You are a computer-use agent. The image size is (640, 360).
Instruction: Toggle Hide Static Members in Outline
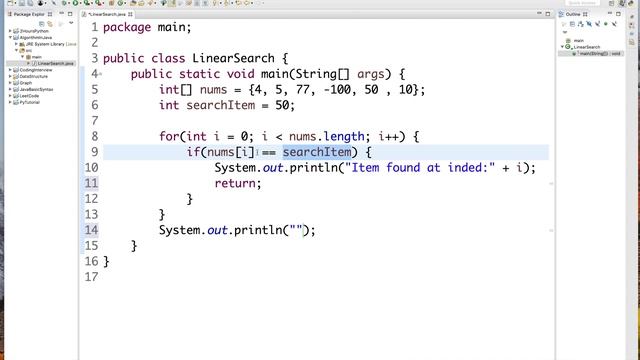(598, 24)
